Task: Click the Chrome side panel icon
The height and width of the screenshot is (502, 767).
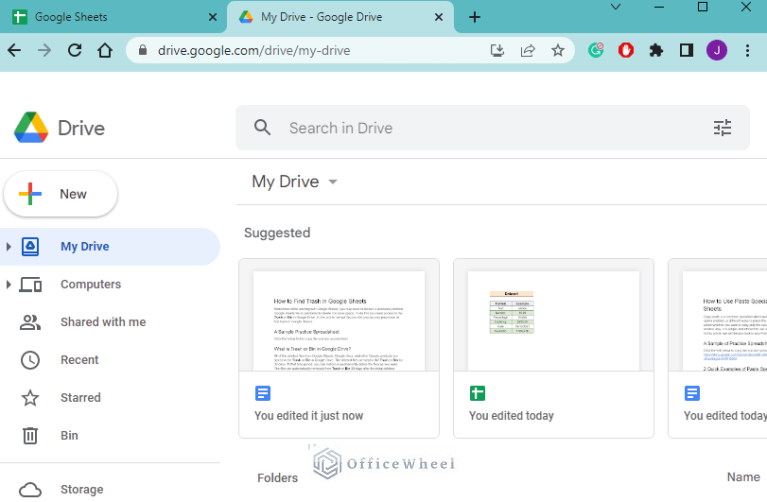Action: click(x=686, y=50)
